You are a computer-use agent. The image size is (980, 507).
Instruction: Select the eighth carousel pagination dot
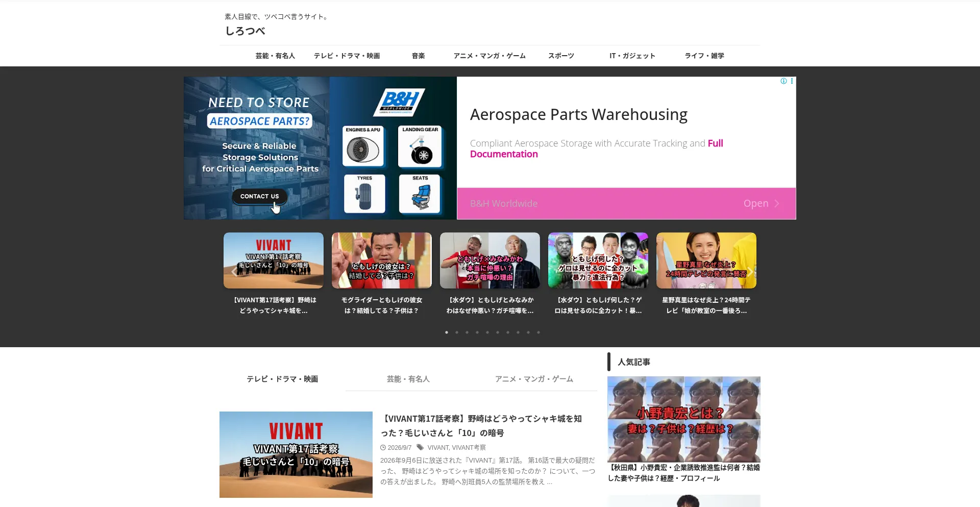[x=518, y=332]
